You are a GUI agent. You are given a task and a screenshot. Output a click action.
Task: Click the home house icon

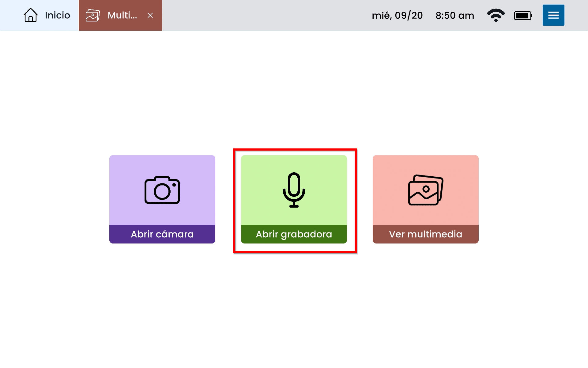tap(31, 15)
